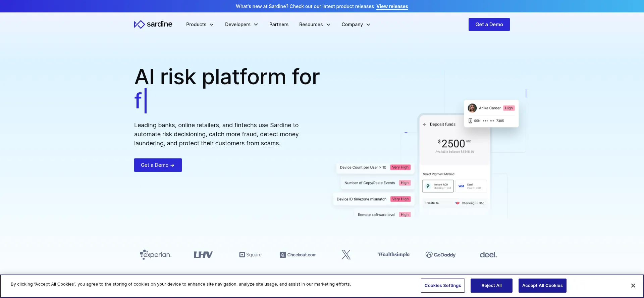
Task: Accept all cookies
Action: [x=542, y=286]
